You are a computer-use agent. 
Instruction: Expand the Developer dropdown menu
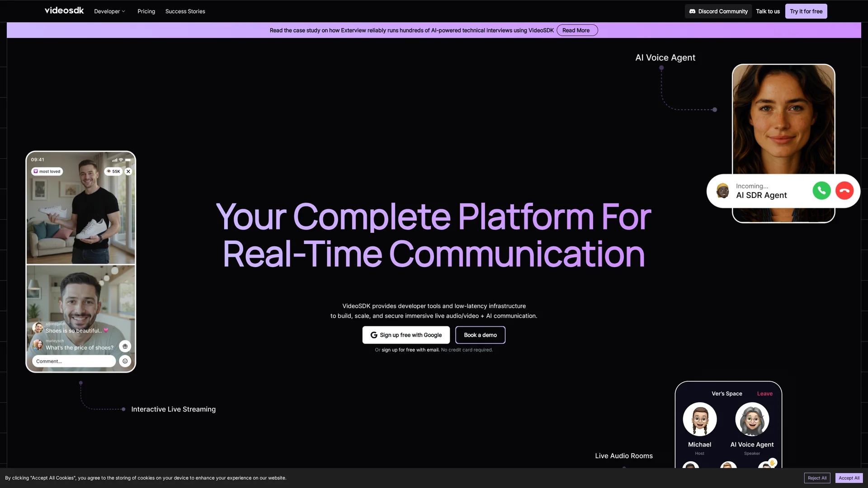pyautogui.click(x=109, y=11)
